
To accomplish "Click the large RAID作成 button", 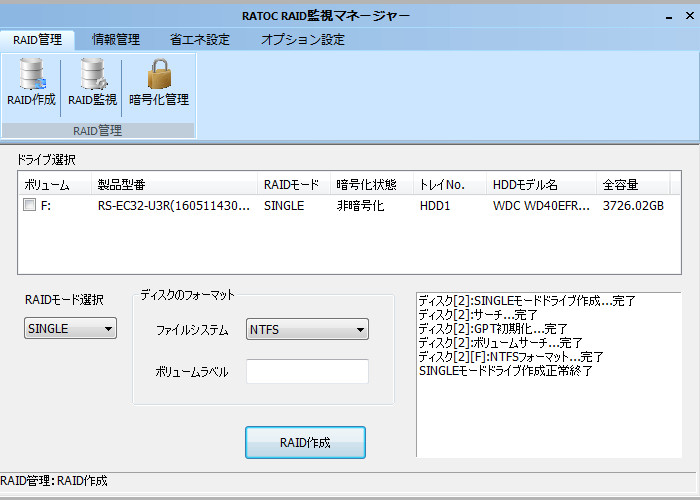I will click(305, 442).
